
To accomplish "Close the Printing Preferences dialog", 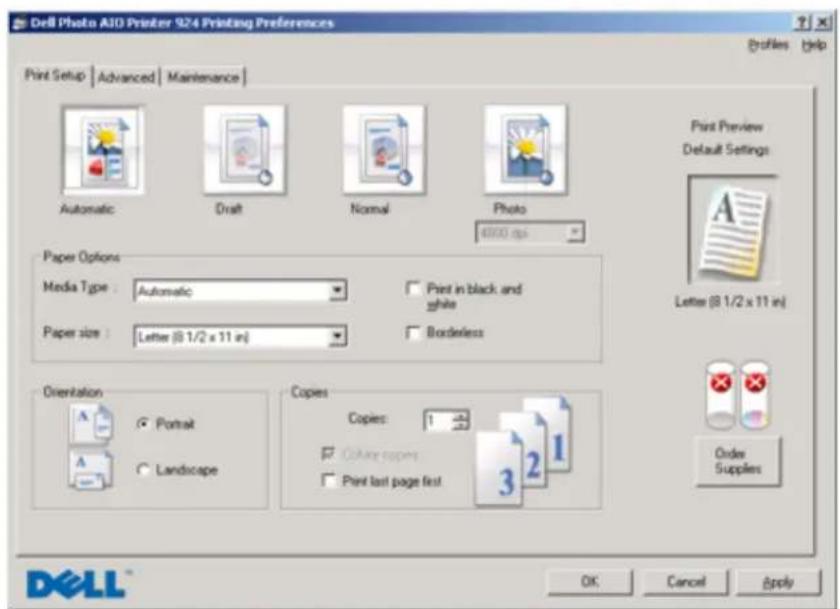I will 823,23.
